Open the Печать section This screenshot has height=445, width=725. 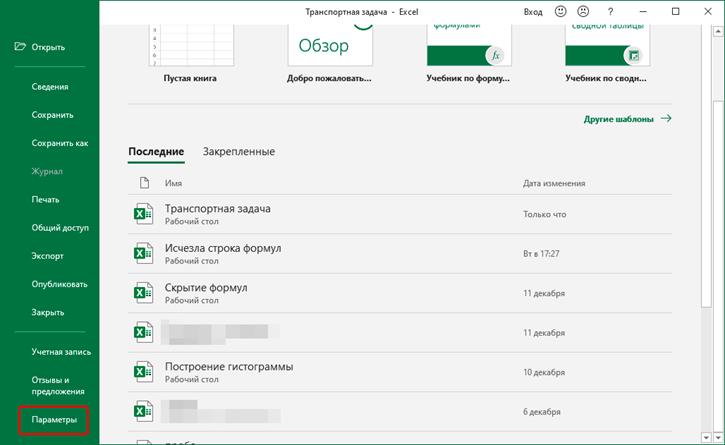pyautogui.click(x=45, y=199)
